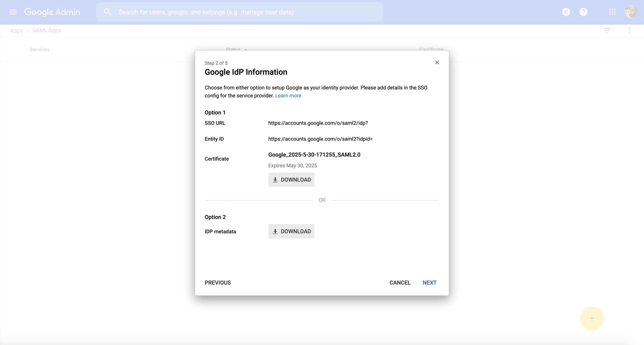Click the IDP metadata label
The height and width of the screenshot is (345, 644).
pyautogui.click(x=220, y=231)
